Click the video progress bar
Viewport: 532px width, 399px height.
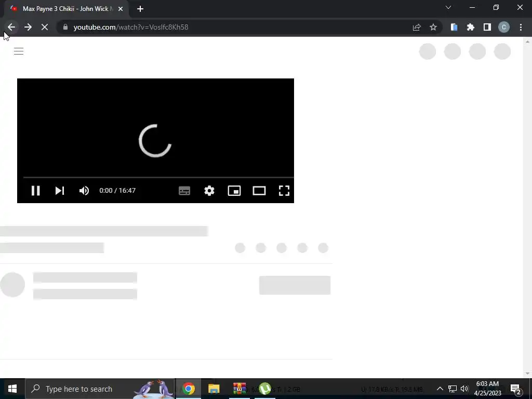[158, 177]
